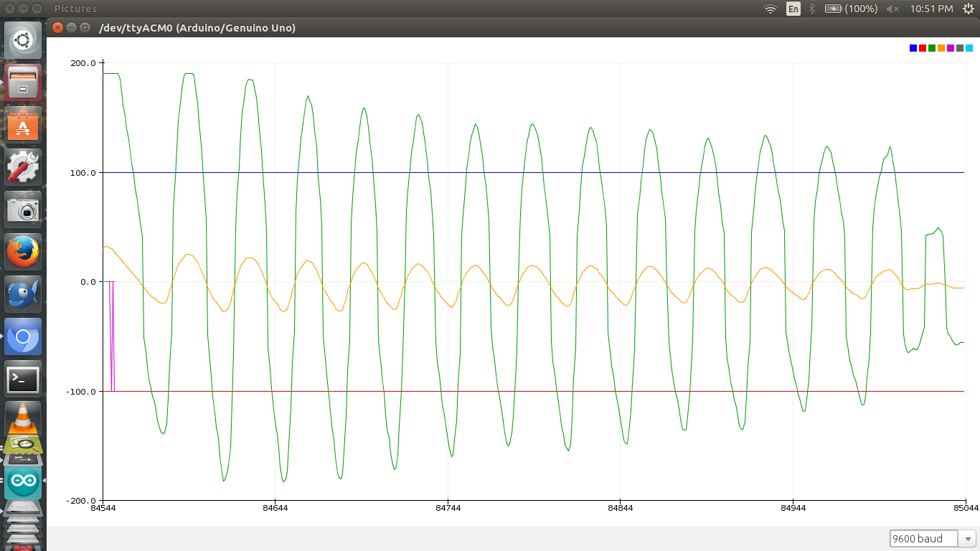
Task: Open the system session gear menu
Action: click(x=968, y=9)
